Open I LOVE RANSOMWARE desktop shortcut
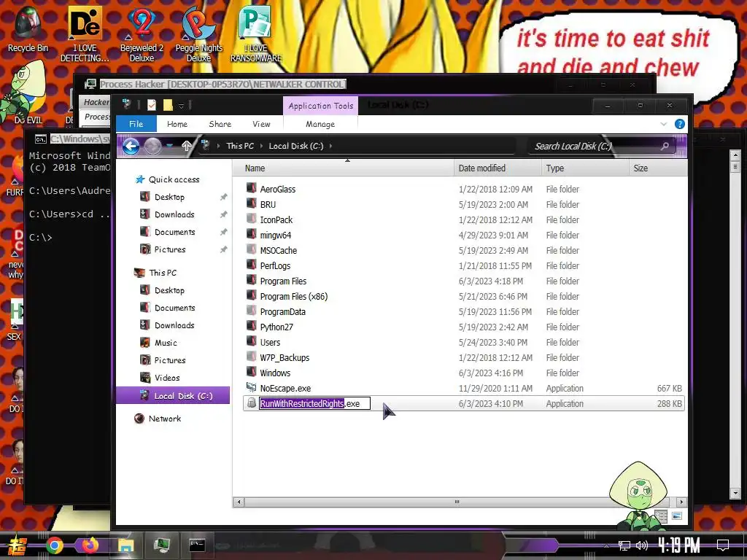This screenshot has height=560, width=747. pyautogui.click(x=256, y=34)
